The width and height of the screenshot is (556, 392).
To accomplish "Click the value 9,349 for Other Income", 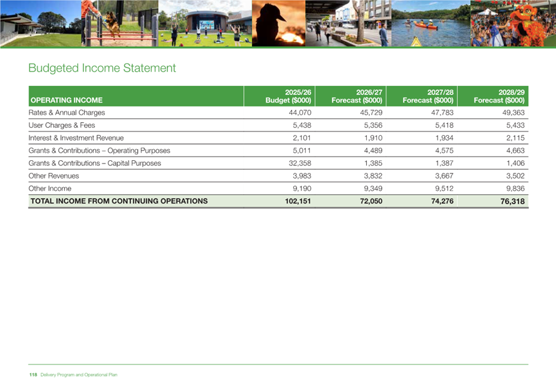I will click(x=374, y=188).
